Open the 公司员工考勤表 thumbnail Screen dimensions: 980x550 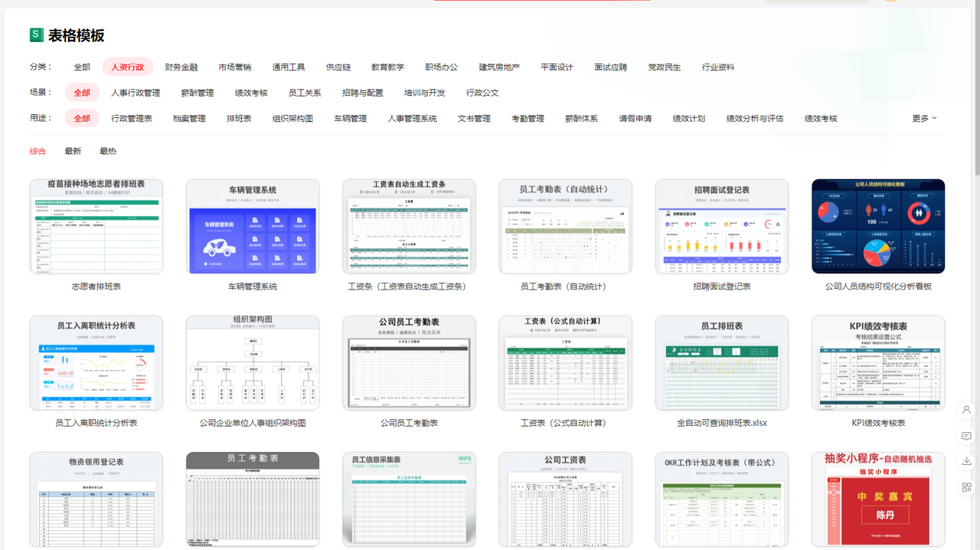click(x=409, y=362)
